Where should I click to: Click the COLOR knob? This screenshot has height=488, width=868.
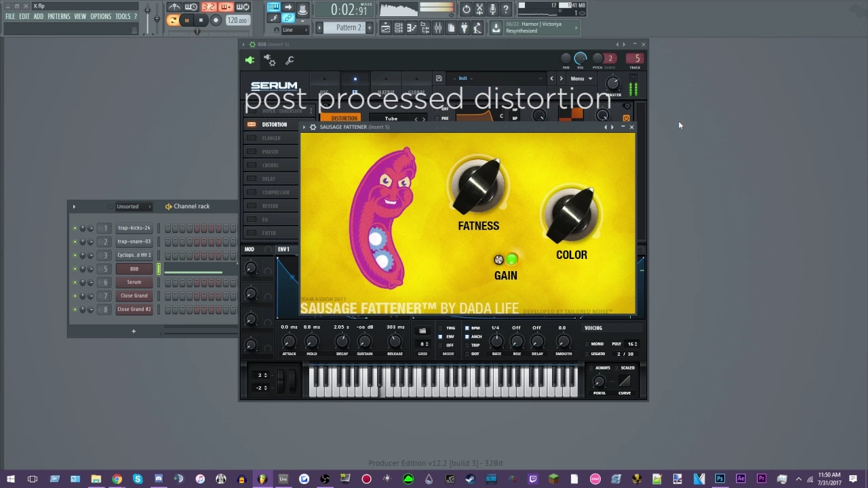click(572, 216)
